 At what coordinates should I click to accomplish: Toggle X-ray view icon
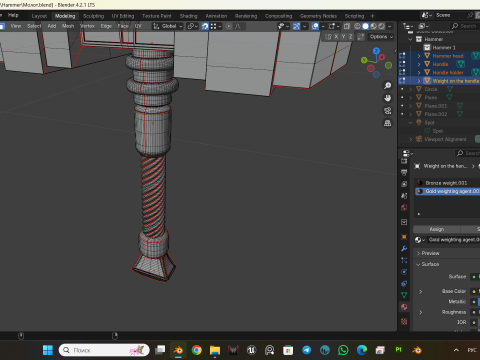coord(347,26)
